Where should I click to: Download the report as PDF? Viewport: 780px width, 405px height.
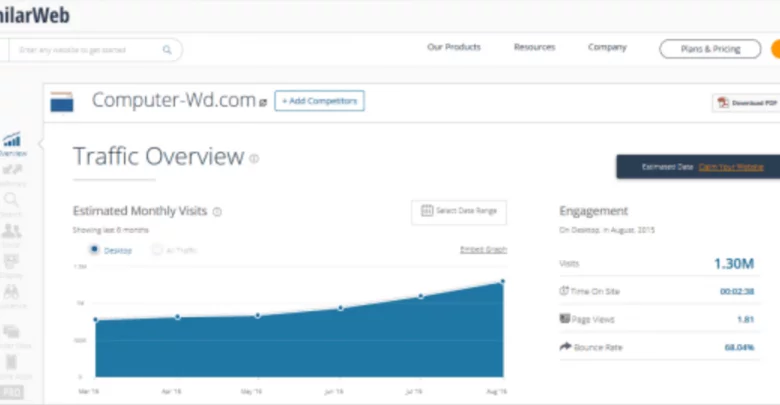(746, 103)
